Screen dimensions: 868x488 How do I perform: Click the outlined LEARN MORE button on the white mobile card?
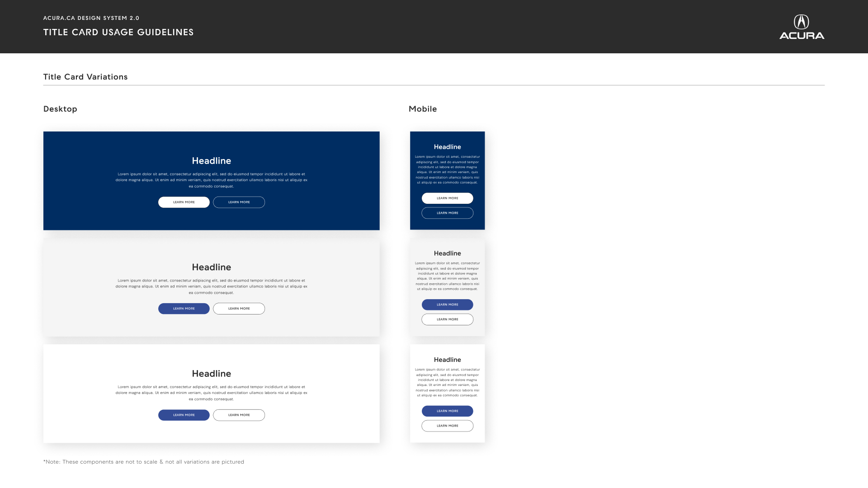point(448,426)
